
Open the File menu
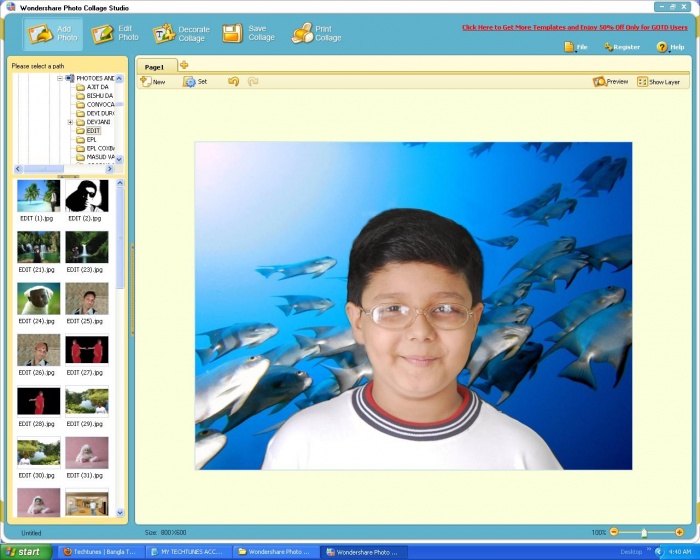pos(576,47)
